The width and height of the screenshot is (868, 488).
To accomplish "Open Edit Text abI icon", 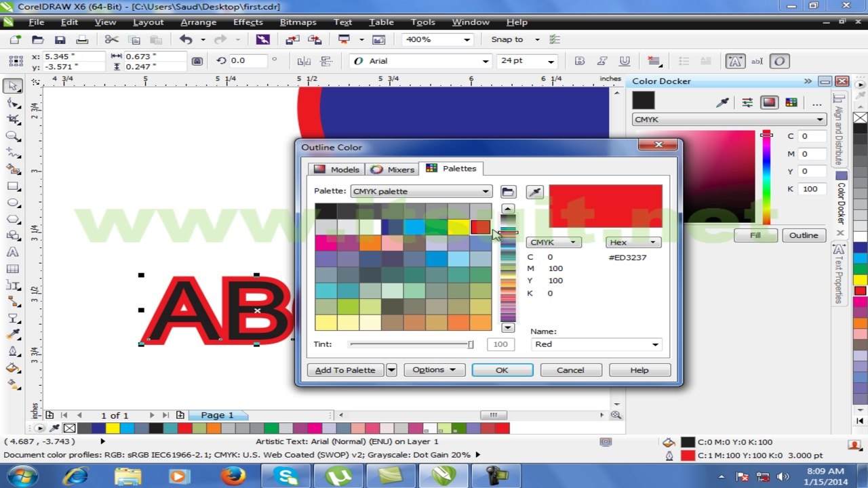I will (757, 61).
